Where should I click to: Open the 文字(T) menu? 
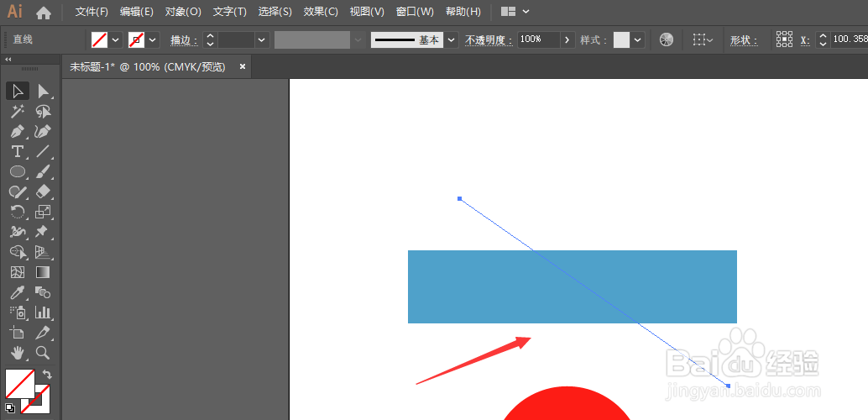[x=230, y=12]
